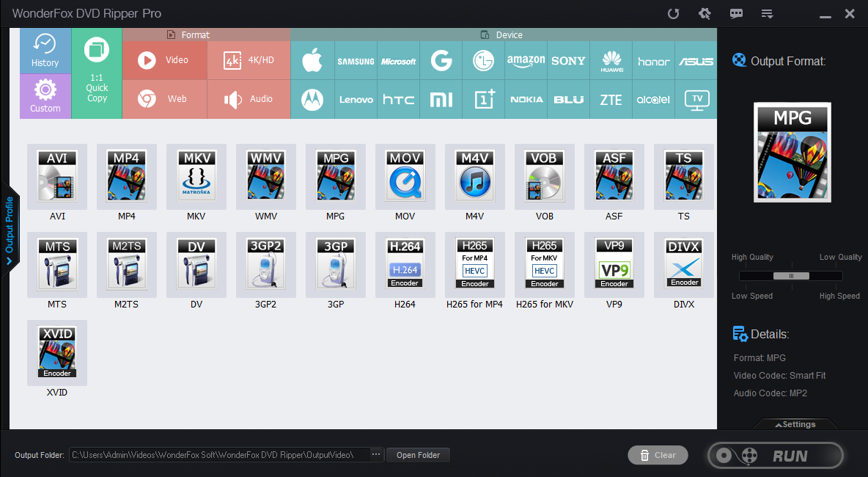868x477 pixels.
Task: Open the History panel
Action: coord(45,51)
